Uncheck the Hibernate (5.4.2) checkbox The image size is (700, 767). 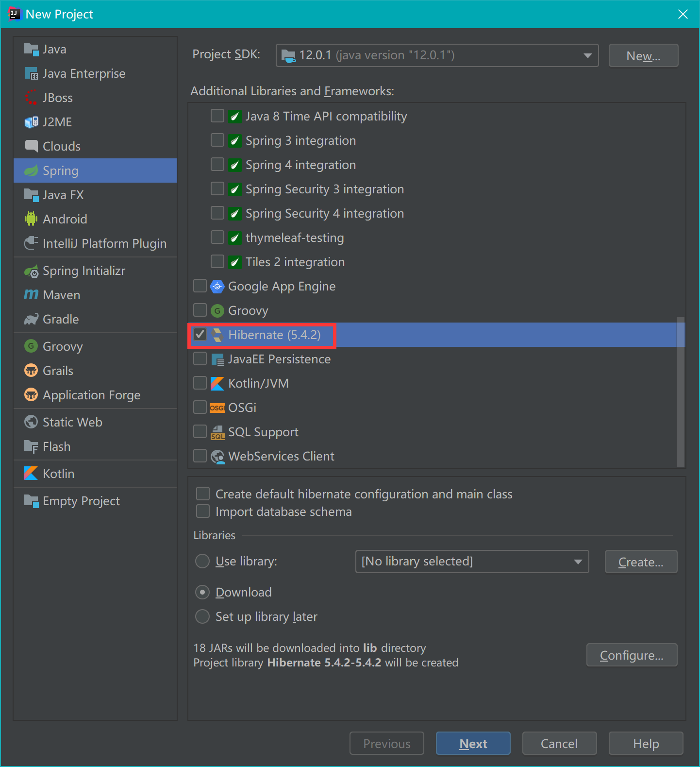click(x=200, y=334)
